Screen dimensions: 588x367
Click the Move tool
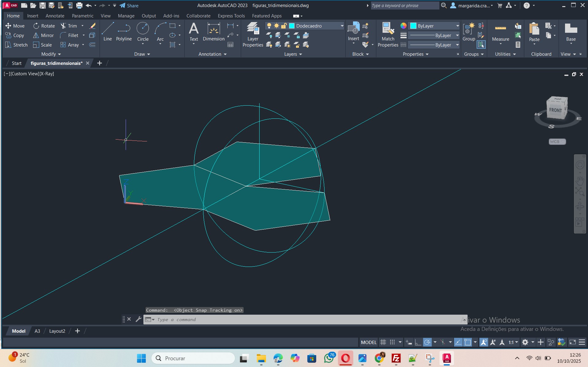pyautogui.click(x=15, y=26)
